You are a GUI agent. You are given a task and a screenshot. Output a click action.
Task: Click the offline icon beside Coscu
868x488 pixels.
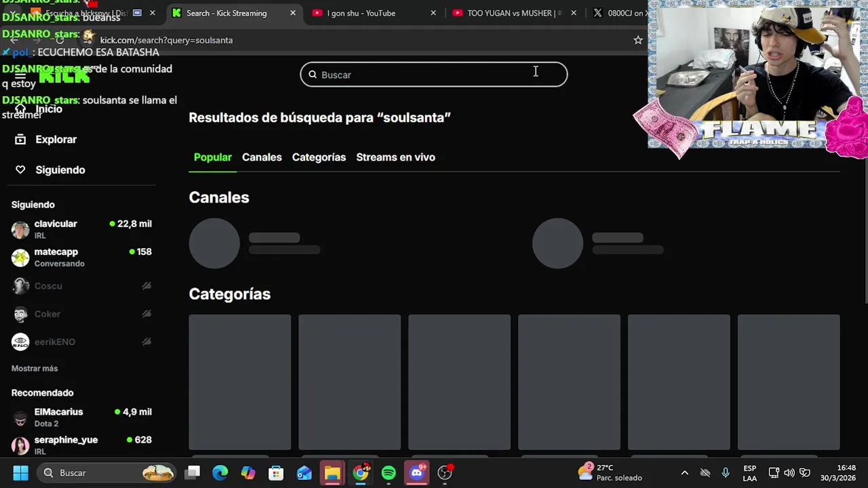146,286
